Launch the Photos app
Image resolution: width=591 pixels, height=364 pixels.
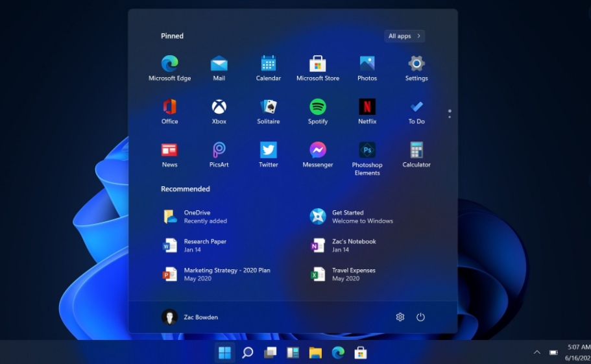point(367,68)
